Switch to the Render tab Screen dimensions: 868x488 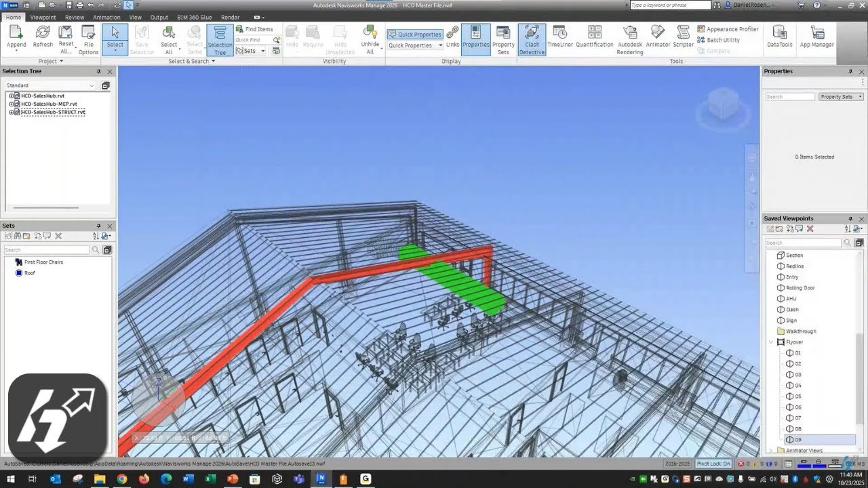(x=231, y=18)
